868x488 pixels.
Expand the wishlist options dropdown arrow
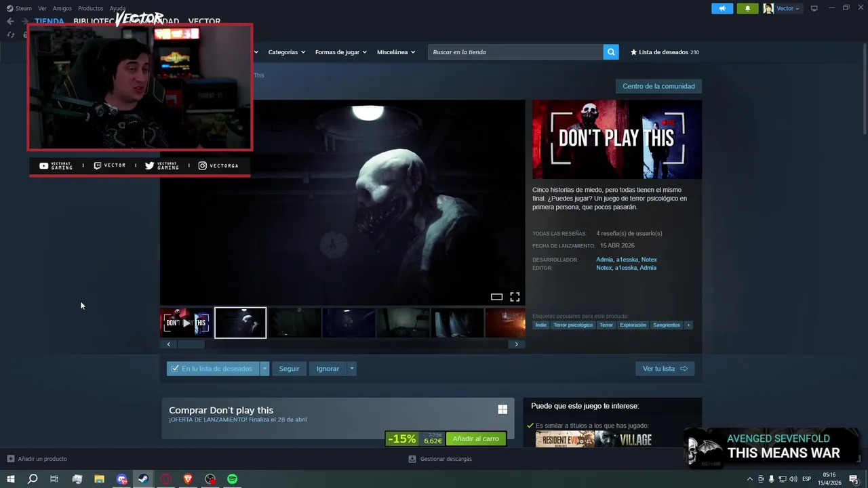(264, 369)
